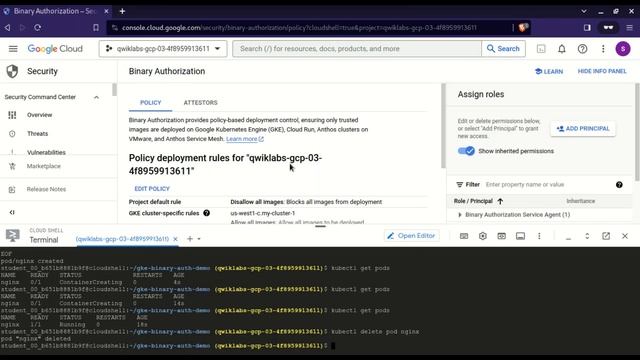Viewport: 640px width, 360px height.
Task: Click the Cloud Shell terminal icon
Action: (x=13, y=236)
